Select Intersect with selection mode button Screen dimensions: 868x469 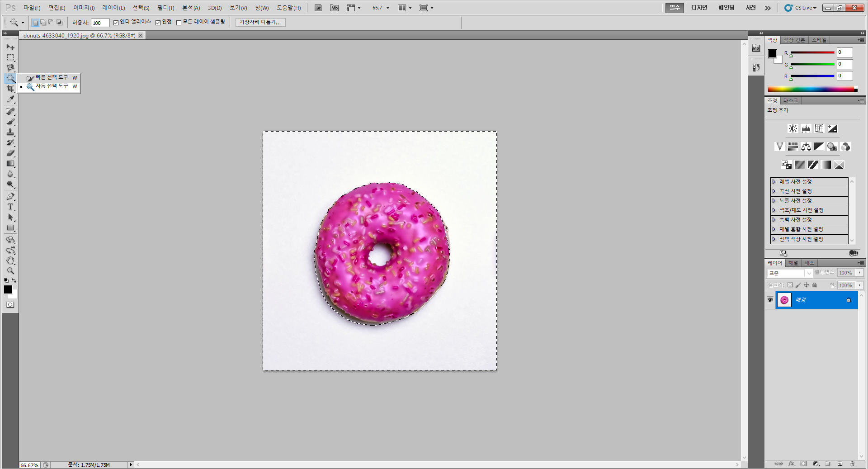pos(59,22)
